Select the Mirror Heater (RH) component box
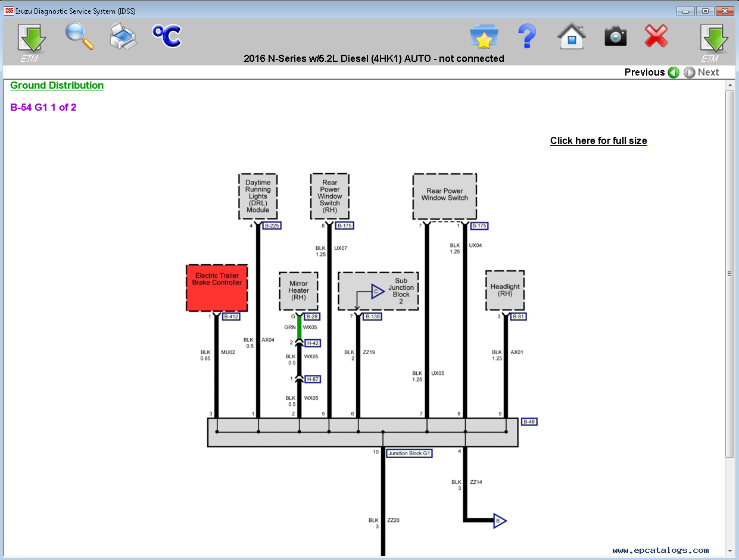This screenshot has width=739, height=560. [299, 291]
